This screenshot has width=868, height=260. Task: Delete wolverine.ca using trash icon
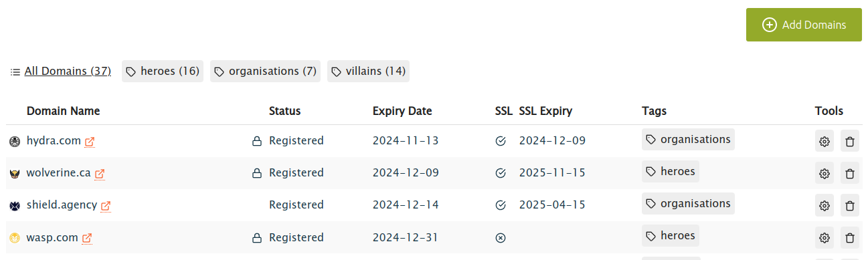(850, 174)
